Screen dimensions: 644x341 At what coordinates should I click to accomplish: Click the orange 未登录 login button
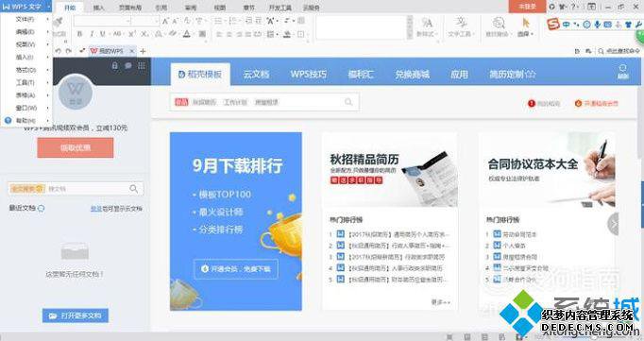pyautogui.click(x=527, y=7)
